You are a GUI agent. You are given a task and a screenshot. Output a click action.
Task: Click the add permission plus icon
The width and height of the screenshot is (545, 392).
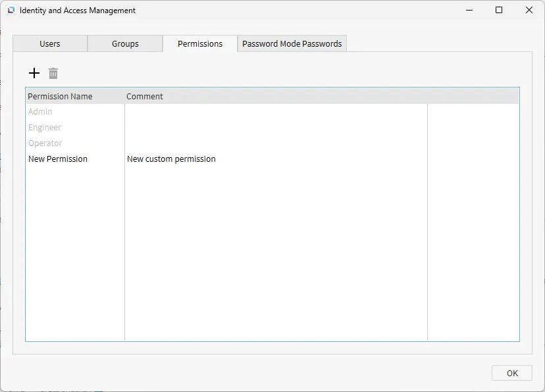(x=34, y=73)
